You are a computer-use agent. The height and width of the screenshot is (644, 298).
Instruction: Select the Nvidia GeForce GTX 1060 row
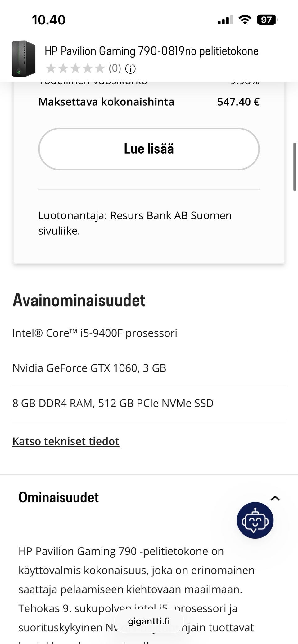(x=89, y=368)
